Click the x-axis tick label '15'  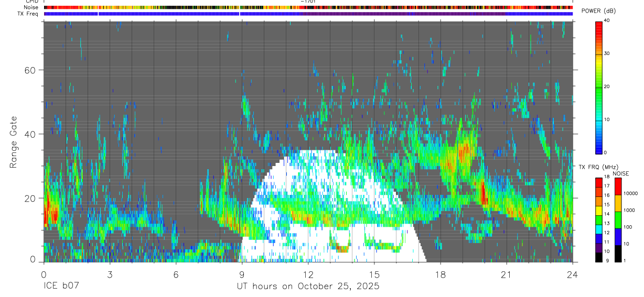[x=374, y=274]
